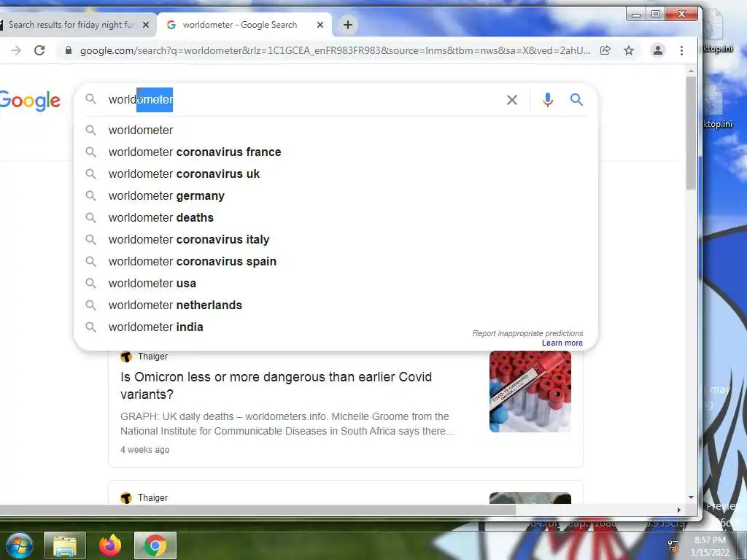Click the '4 weeks ago' timestamp
This screenshot has height=560, width=747.
point(145,449)
